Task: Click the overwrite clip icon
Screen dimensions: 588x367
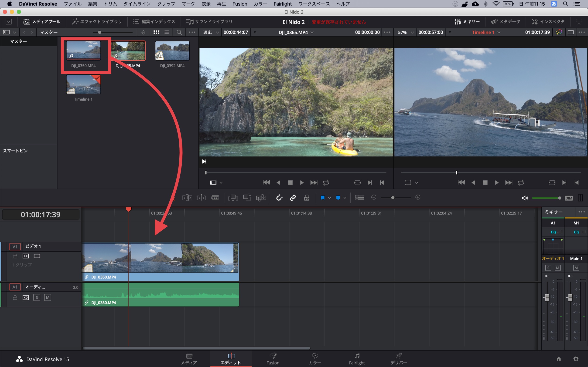Action: tap(247, 198)
